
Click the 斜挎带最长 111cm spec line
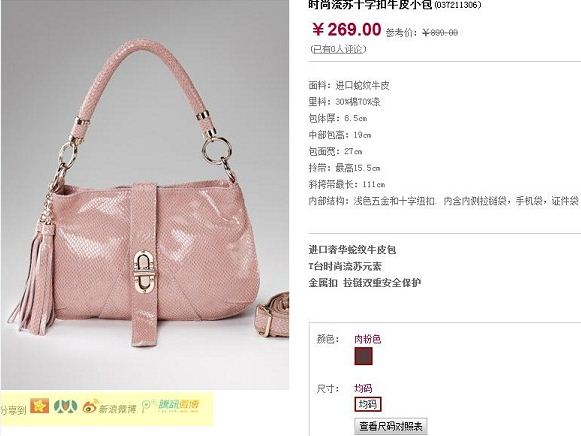[347, 184]
